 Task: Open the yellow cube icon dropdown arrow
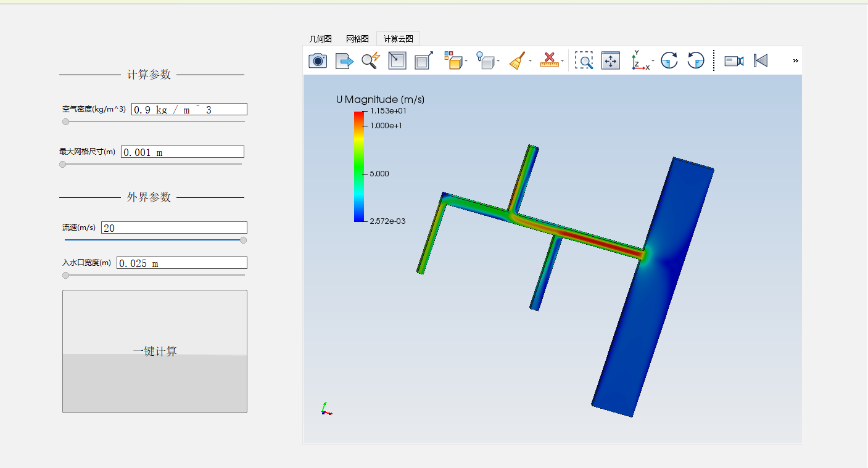point(466,61)
